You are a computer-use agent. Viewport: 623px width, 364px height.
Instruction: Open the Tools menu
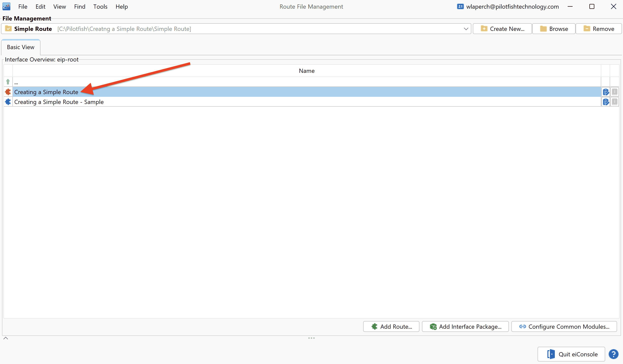point(100,7)
